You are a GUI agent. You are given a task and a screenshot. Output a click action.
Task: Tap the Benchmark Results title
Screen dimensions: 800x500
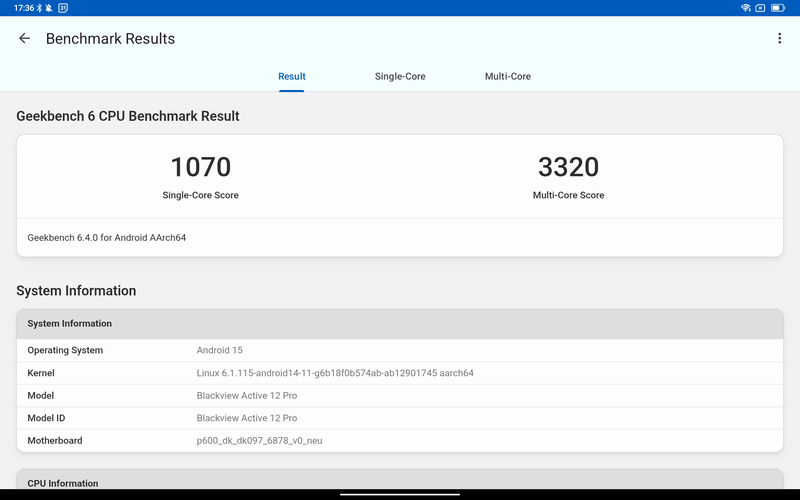pyautogui.click(x=110, y=39)
